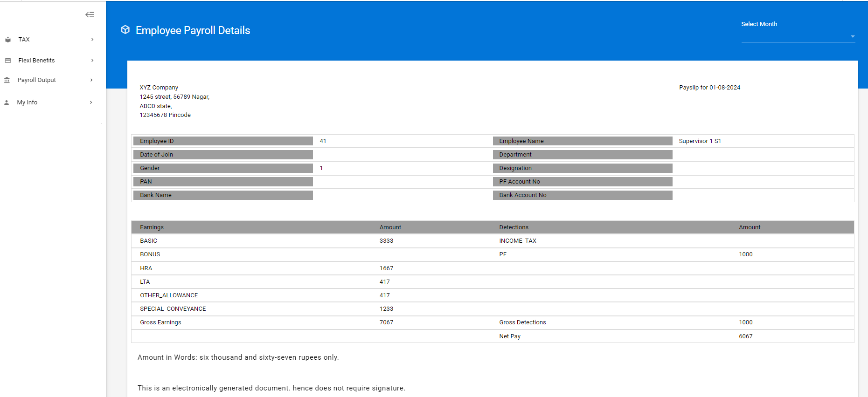Click the Net Pay amount 6067
This screenshot has width=868, height=397.
coord(745,336)
